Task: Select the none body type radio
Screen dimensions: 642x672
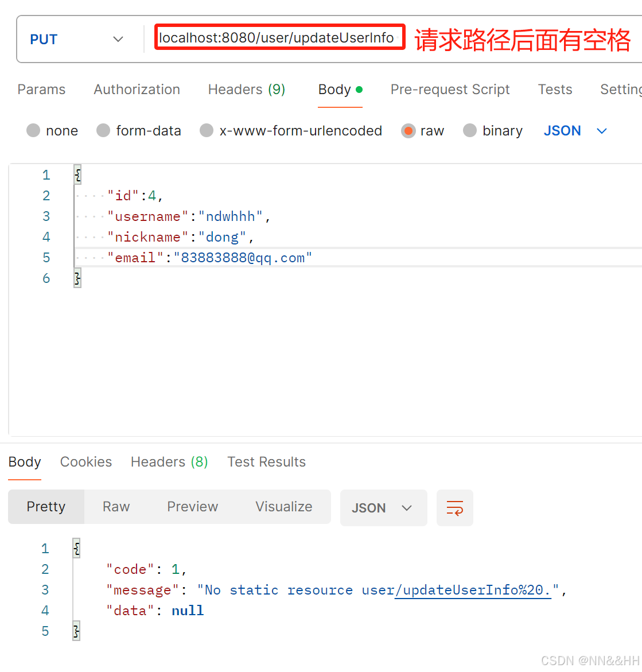Action: (33, 130)
